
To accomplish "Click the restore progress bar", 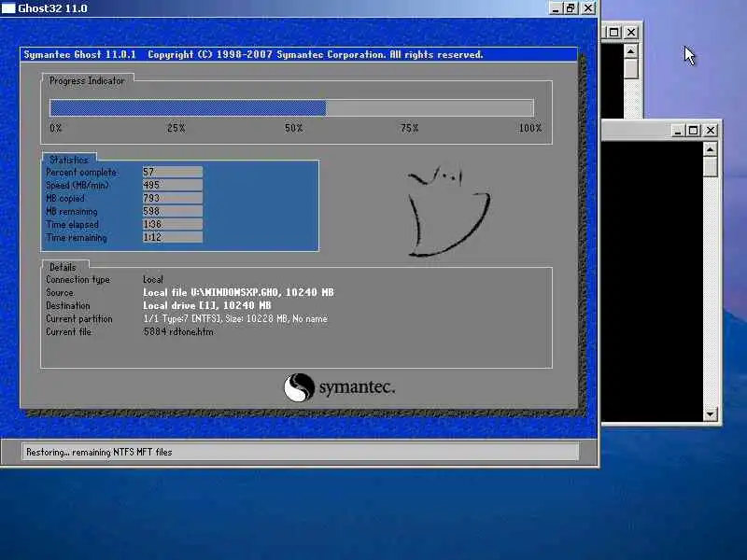I will pyautogui.click(x=291, y=108).
